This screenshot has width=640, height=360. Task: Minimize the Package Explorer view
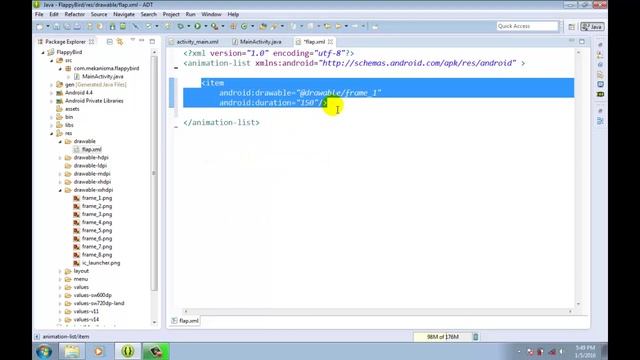pos(142,41)
